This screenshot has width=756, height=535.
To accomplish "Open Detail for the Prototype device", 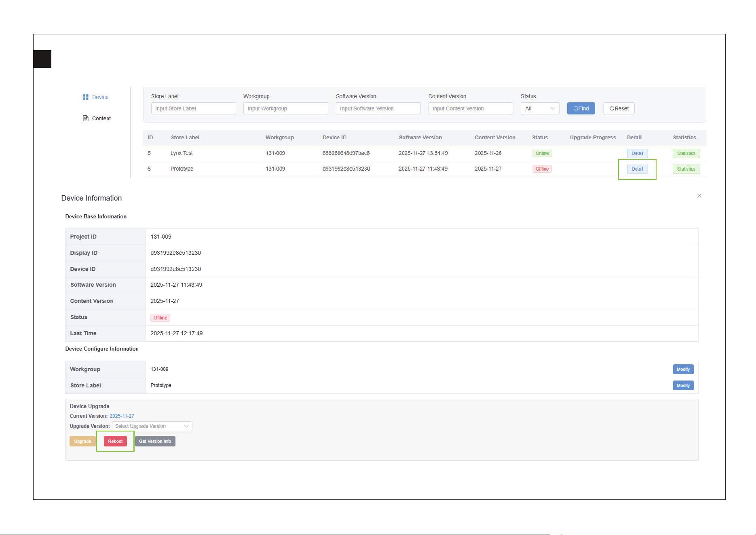I will tap(637, 169).
